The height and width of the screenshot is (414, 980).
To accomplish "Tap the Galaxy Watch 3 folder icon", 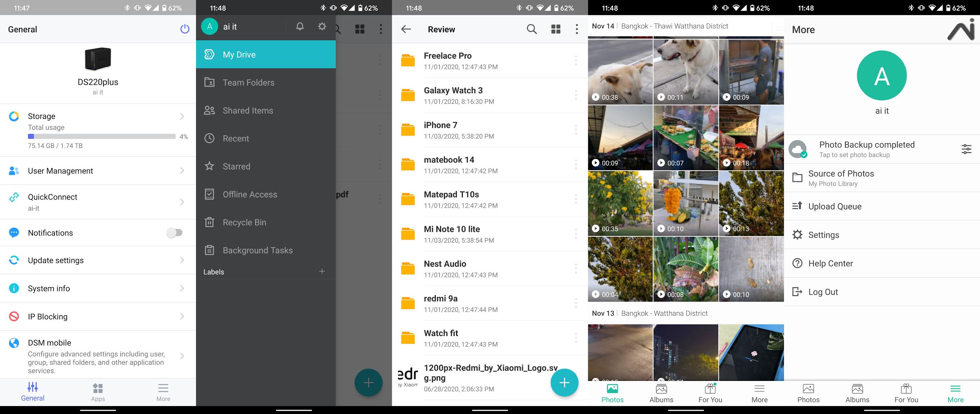I will coord(408,95).
